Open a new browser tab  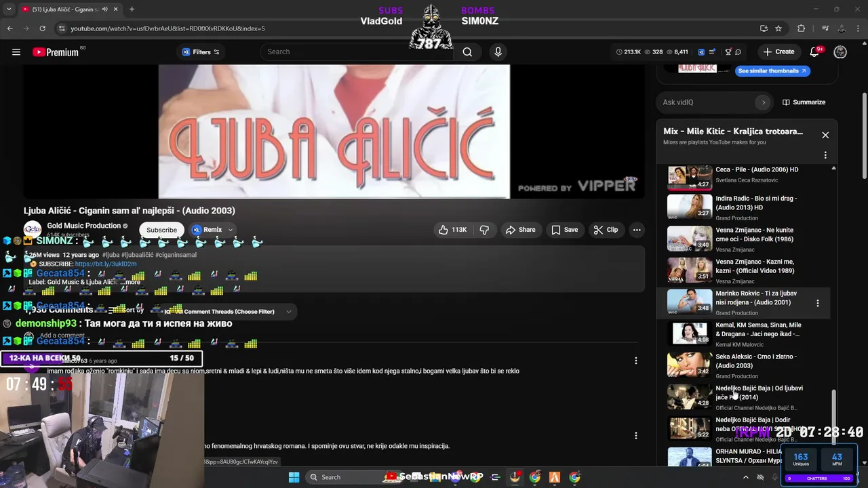(132, 9)
